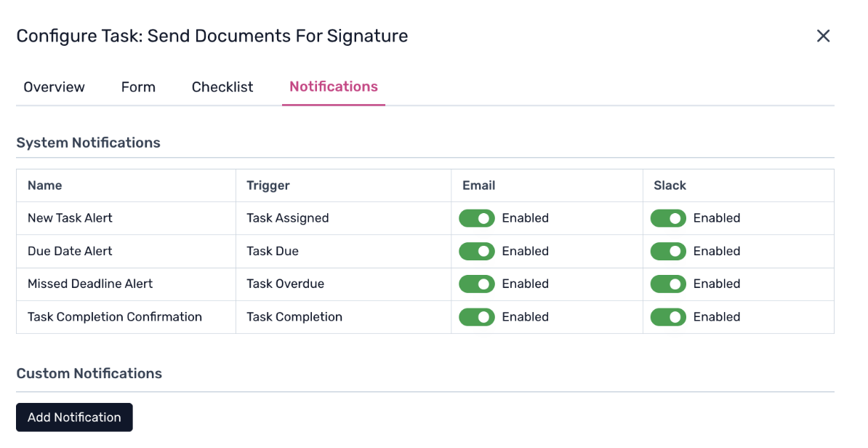Click the Trigger column header
The width and height of the screenshot is (868, 448).
pyautogui.click(x=268, y=185)
